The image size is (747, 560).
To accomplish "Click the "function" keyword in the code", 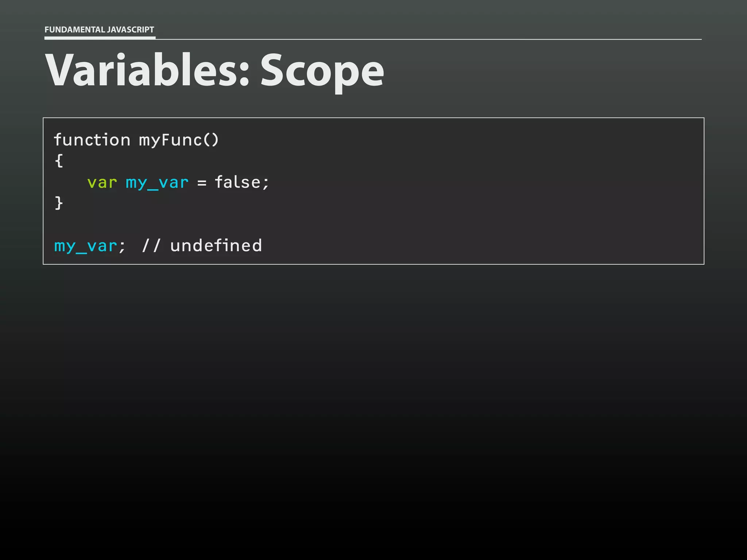I will [x=92, y=140].
